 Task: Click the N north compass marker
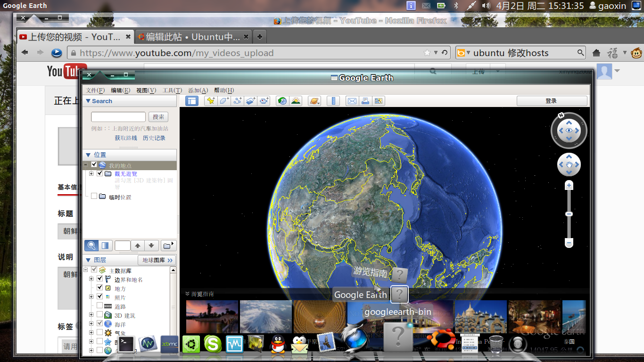pos(561,115)
